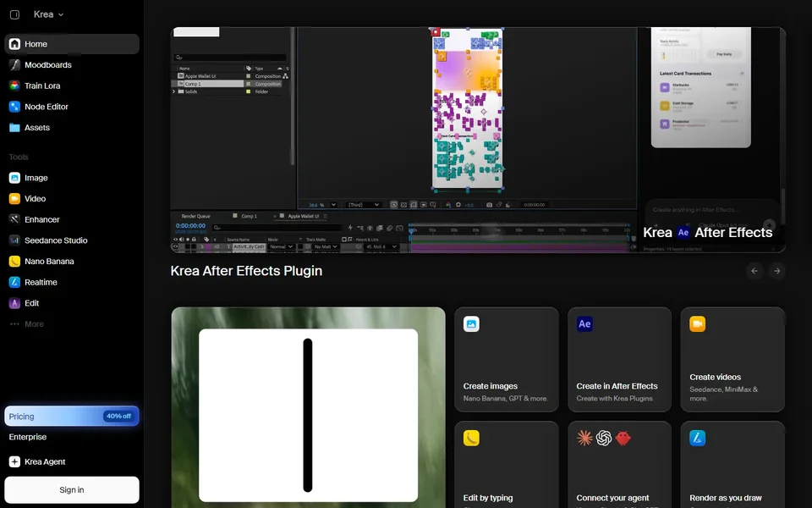Viewport: 812px width, 508px height.
Task: Click the Assets folder icon
Action: [14, 128]
